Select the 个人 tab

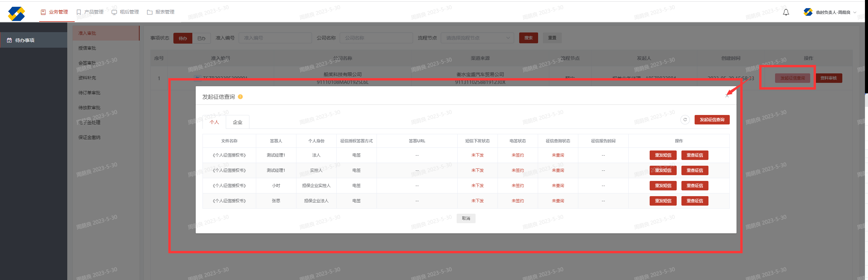coord(214,122)
